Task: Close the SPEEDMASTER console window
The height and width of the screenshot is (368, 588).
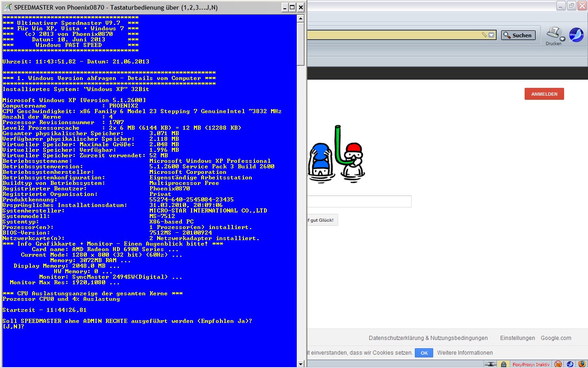Action: (301, 7)
